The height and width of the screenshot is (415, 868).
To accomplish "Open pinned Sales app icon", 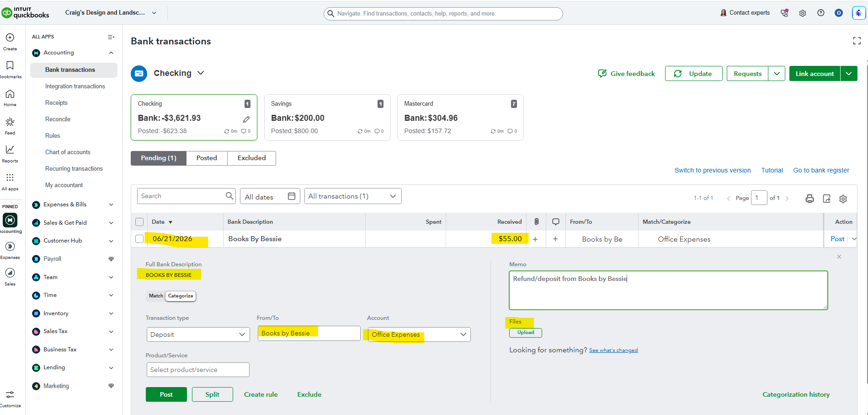I will 10,273.
